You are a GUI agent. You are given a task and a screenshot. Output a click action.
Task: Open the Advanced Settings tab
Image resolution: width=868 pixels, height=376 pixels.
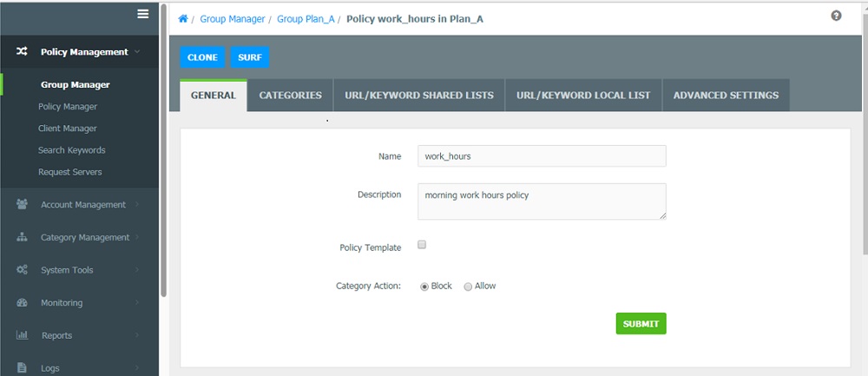[x=726, y=96]
